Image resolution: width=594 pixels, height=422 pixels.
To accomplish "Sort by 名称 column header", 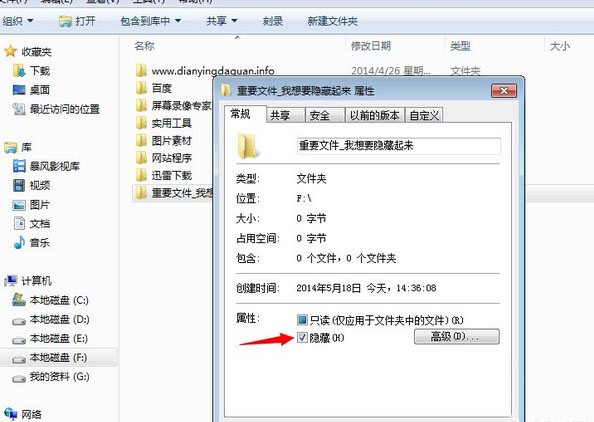I will pos(144,46).
